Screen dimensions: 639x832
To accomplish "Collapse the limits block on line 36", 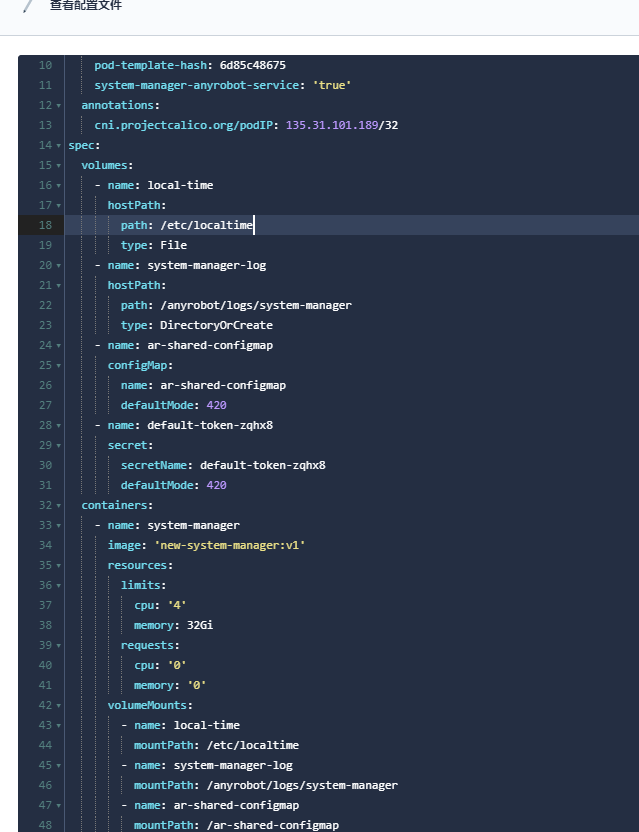I will click(59, 585).
